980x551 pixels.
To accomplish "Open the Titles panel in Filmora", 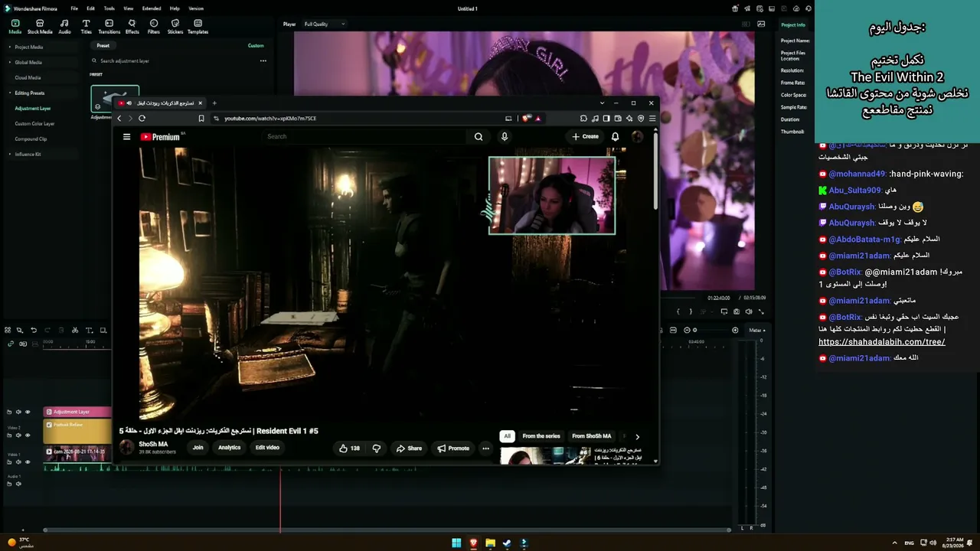I will [x=86, y=27].
